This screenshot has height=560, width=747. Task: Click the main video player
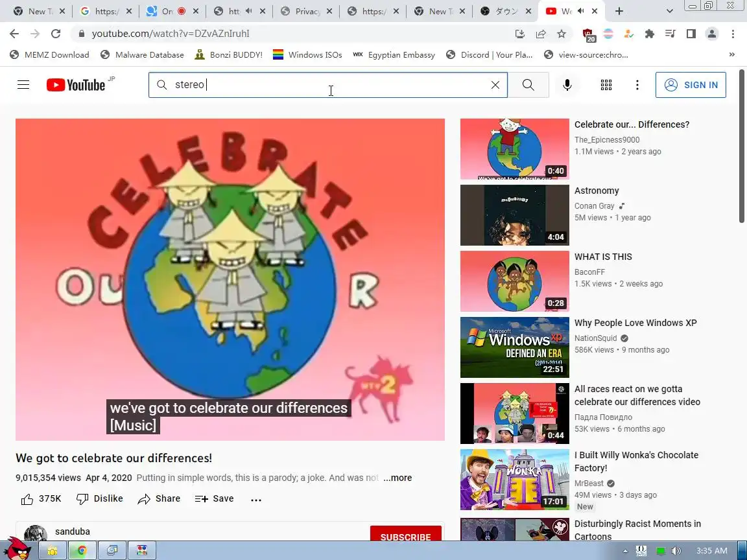click(230, 279)
